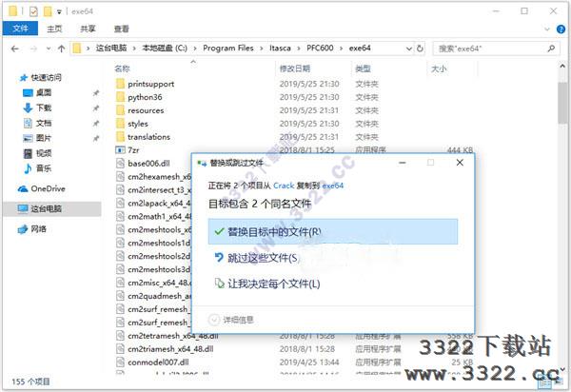Click Program Files breadcrumb segment
Image resolution: width=571 pixels, height=392 pixels.
click(228, 48)
